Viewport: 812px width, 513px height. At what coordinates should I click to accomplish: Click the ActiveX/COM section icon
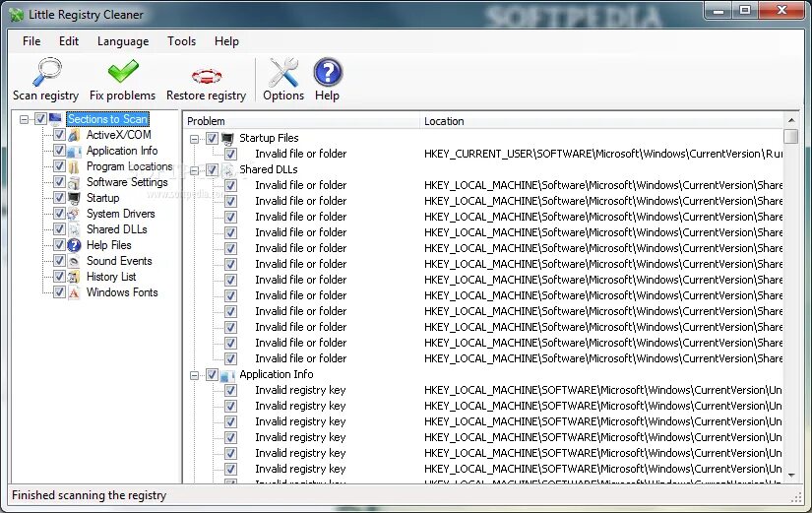click(x=74, y=135)
